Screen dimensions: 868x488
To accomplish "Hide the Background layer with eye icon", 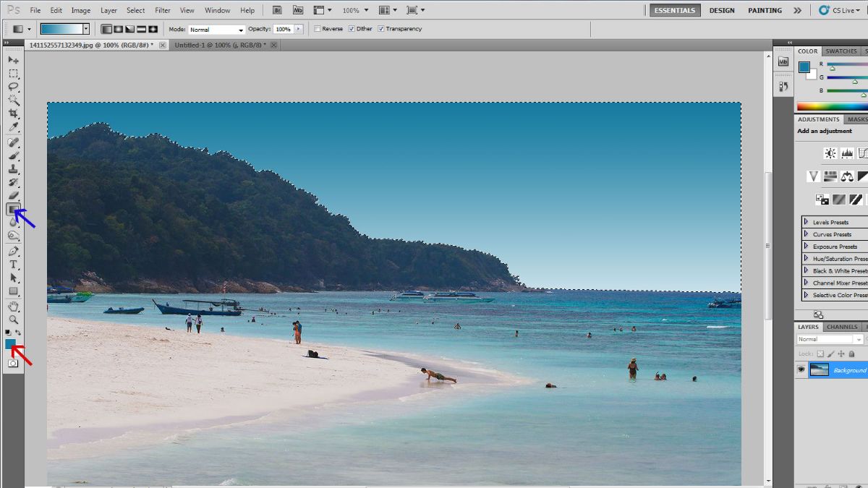I will click(x=801, y=369).
